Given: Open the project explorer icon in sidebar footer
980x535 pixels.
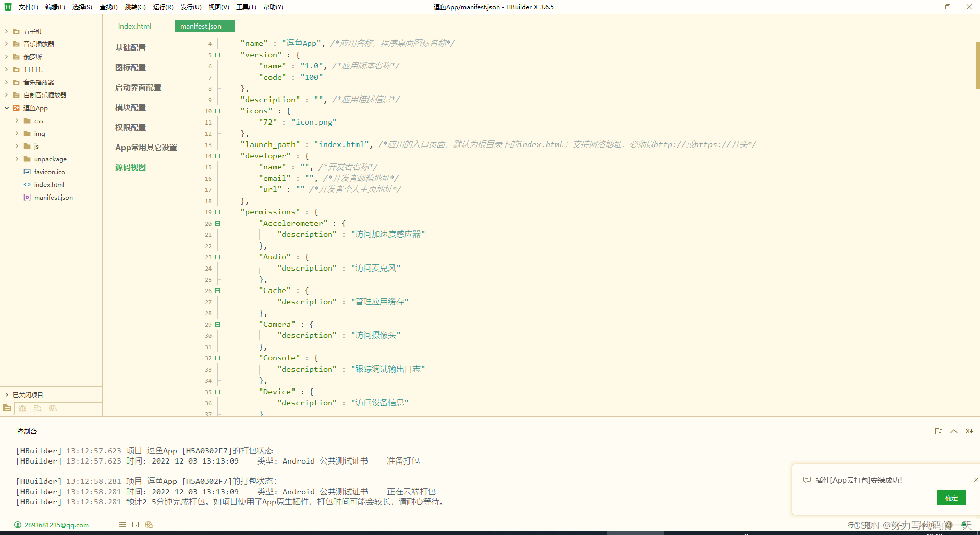Looking at the screenshot, I should coord(7,408).
